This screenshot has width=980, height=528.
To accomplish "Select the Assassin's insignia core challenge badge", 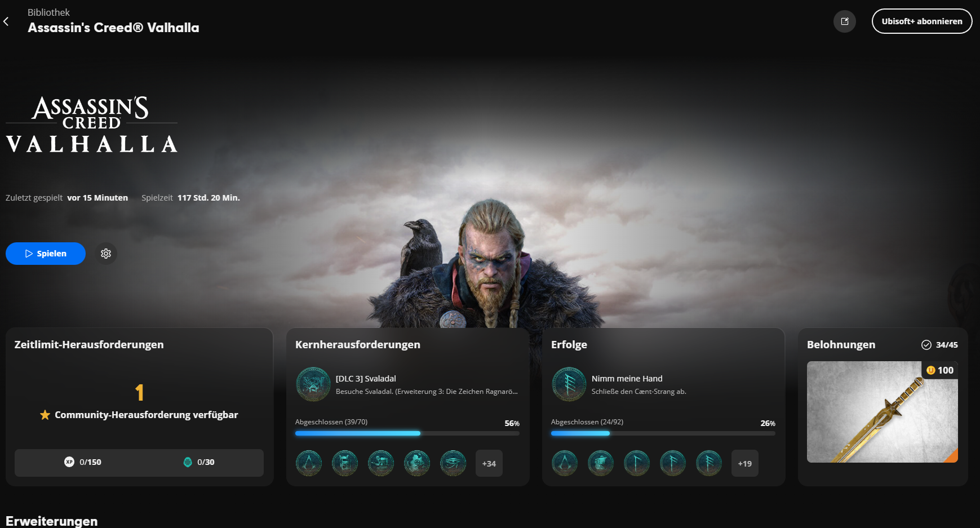I will (x=308, y=463).
